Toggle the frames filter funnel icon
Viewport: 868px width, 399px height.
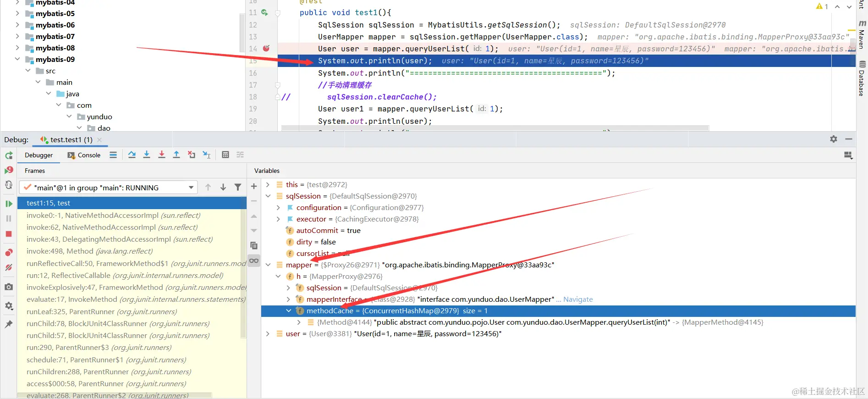click(x=238, y=187)
